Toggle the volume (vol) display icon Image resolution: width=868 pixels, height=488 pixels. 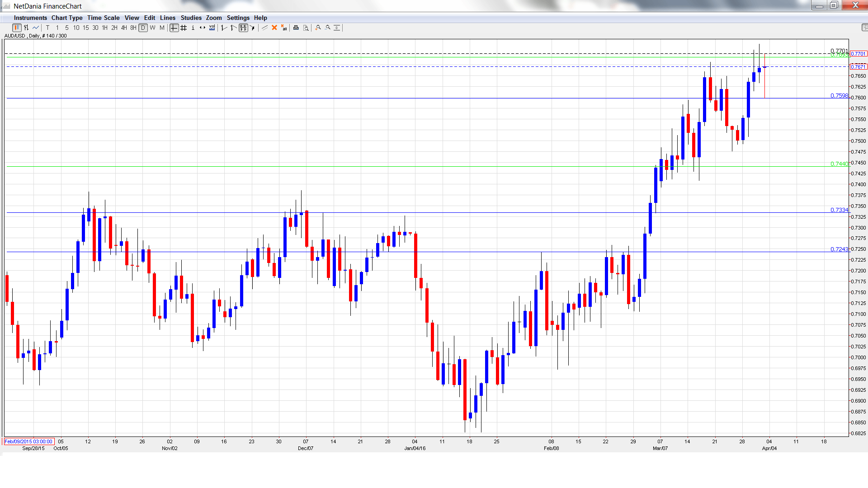point(212,28)
